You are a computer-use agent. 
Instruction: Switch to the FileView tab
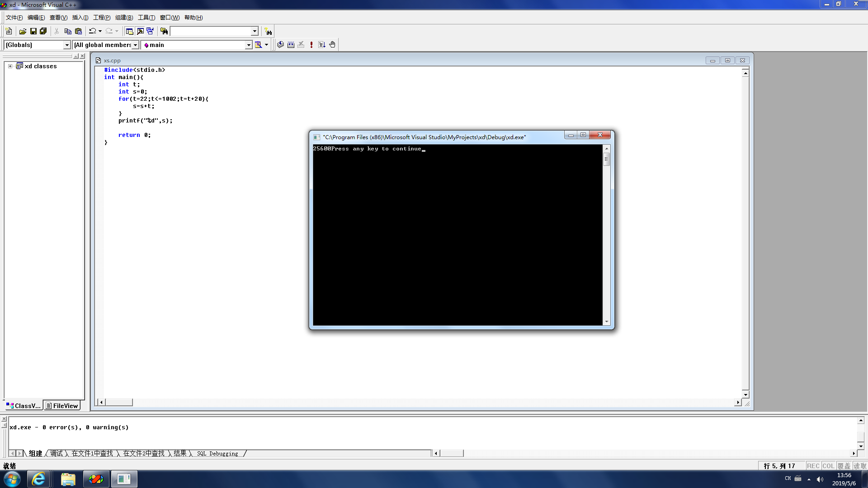tap(62, 406)
